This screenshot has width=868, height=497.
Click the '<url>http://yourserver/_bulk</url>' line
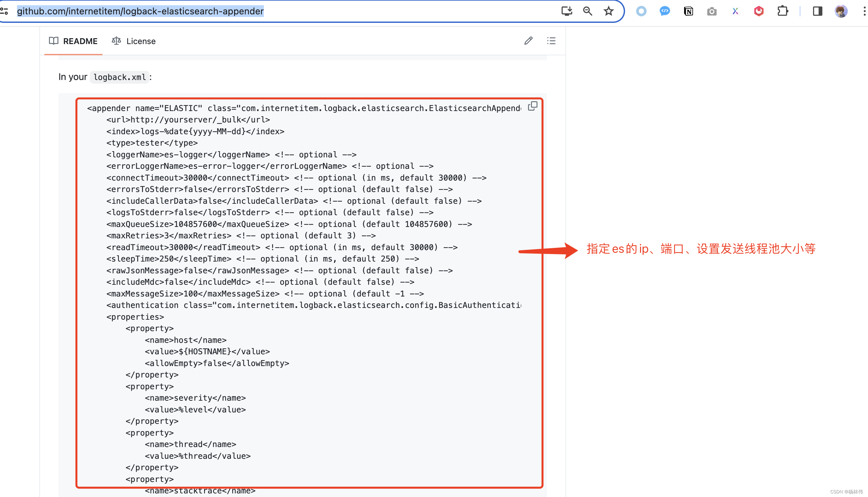[x=188, y=120]
